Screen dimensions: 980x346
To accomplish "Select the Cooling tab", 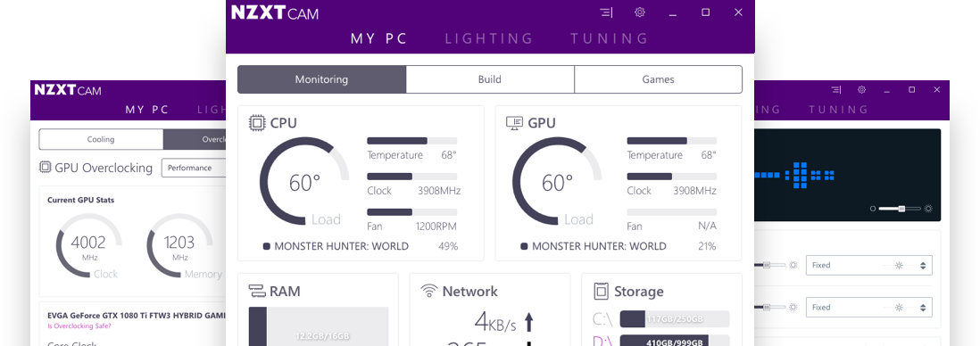I will 101,139.
